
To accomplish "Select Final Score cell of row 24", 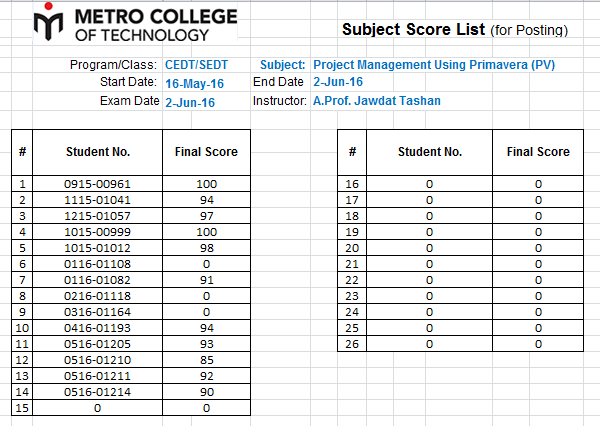I will (x=538, y=312).
